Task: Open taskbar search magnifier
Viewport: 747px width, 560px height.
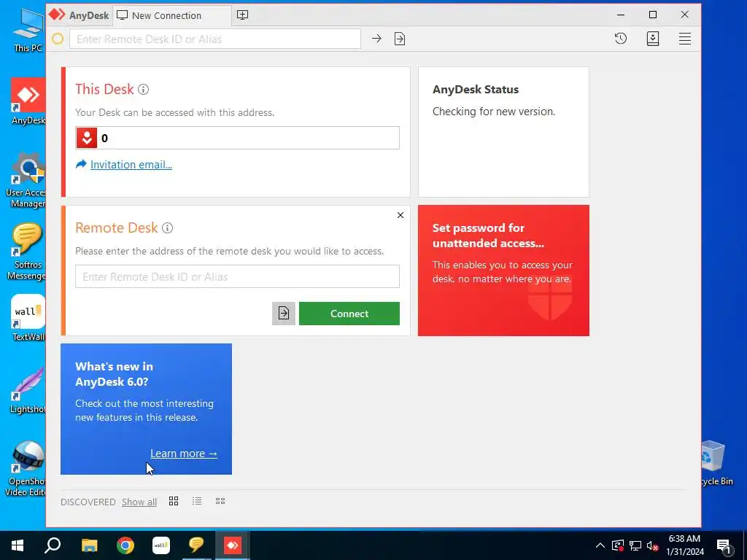Action: tap(53, 545)
